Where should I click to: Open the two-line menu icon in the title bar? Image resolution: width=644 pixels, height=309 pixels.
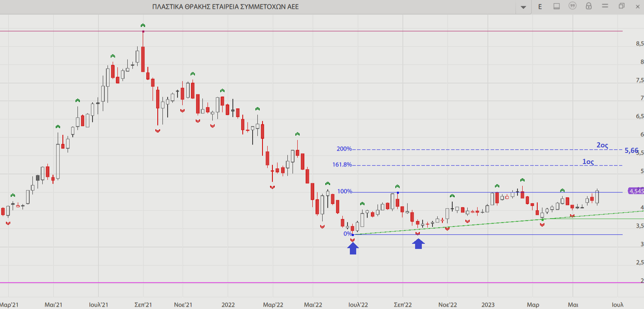pyautogui.click(x=605, y=6)
